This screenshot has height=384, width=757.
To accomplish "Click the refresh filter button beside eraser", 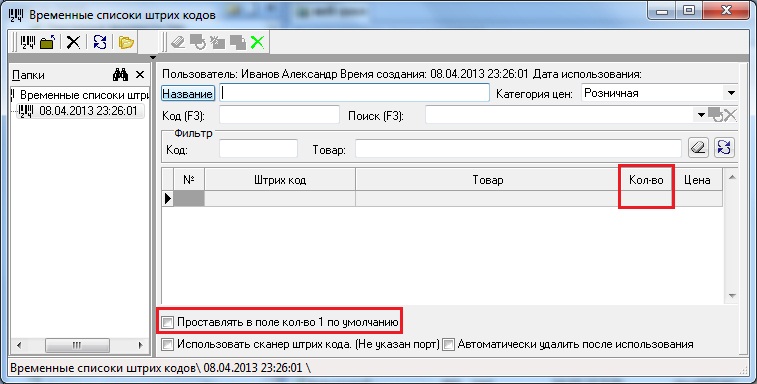I will tap(724, 148).
